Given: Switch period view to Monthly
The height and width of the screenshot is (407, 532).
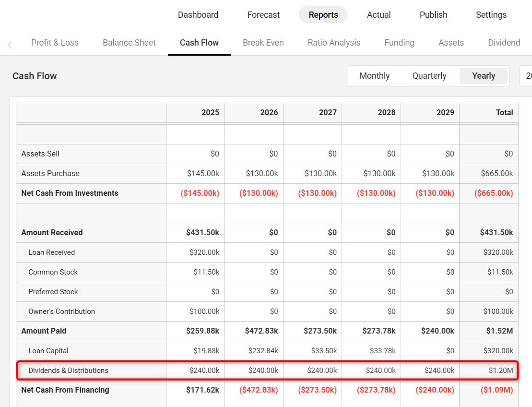Looking at the screenshot, I should [x=374, y=76].
